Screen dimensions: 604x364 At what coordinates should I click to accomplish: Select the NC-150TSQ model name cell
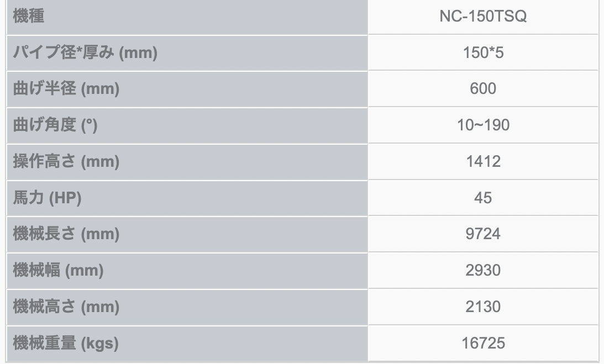click(483, 17)
